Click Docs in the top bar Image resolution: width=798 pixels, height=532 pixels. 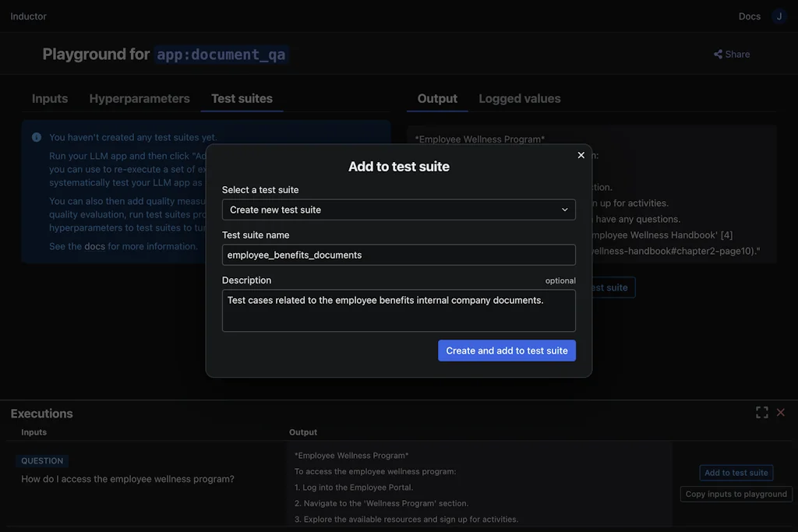pyautogui.click(x=749, y=16)
